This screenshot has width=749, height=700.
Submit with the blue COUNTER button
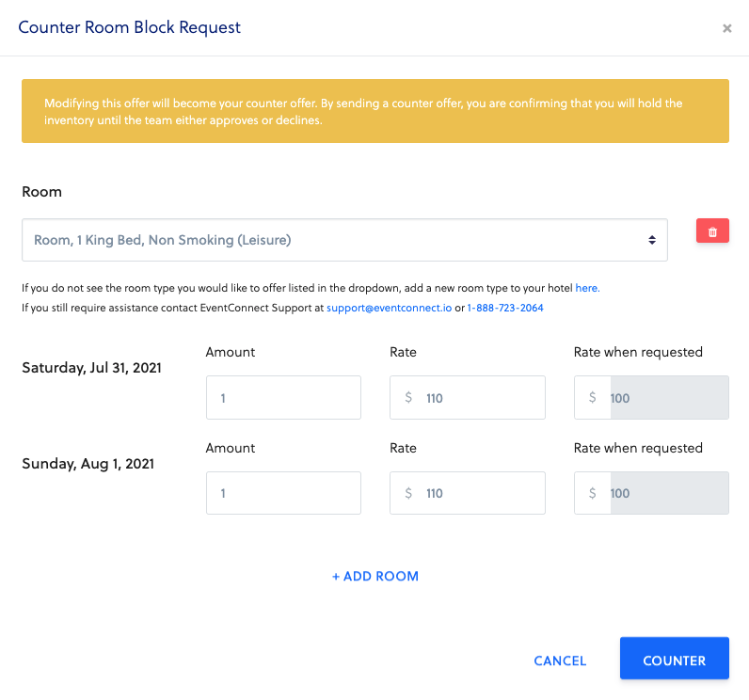click(674, 660)
